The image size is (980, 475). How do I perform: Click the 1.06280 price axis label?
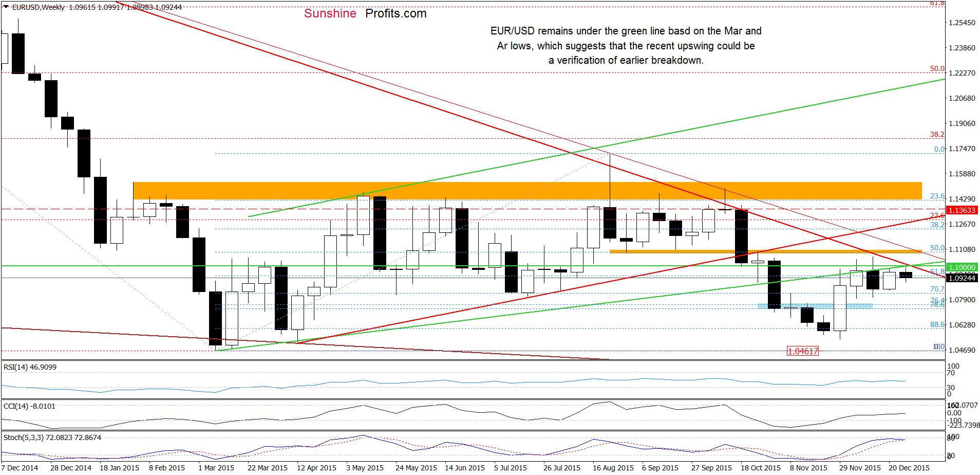[x=962, y=325]
